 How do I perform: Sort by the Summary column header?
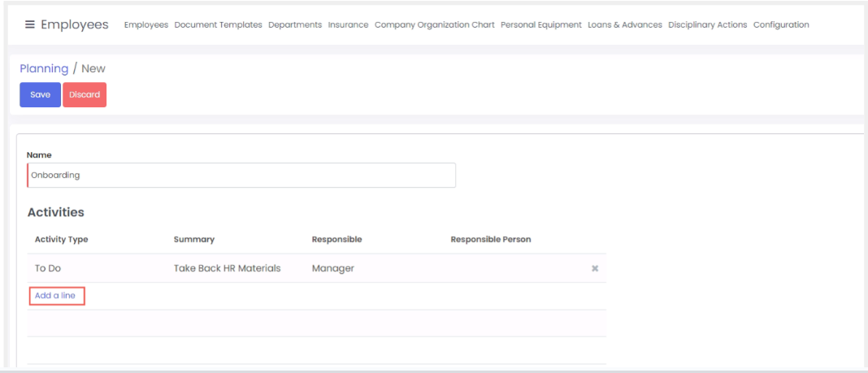tap(194, 240)
